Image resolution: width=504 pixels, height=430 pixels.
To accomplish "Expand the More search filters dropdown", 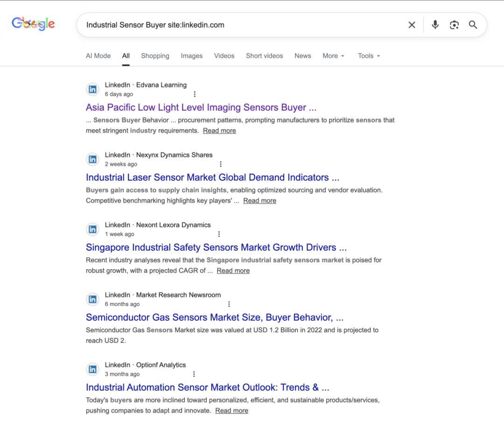I will point(333,56).
